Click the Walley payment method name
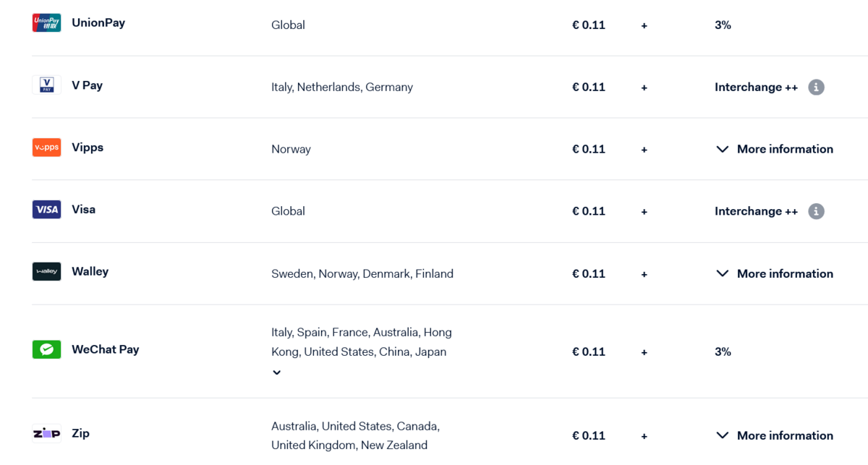 [90, 272]
